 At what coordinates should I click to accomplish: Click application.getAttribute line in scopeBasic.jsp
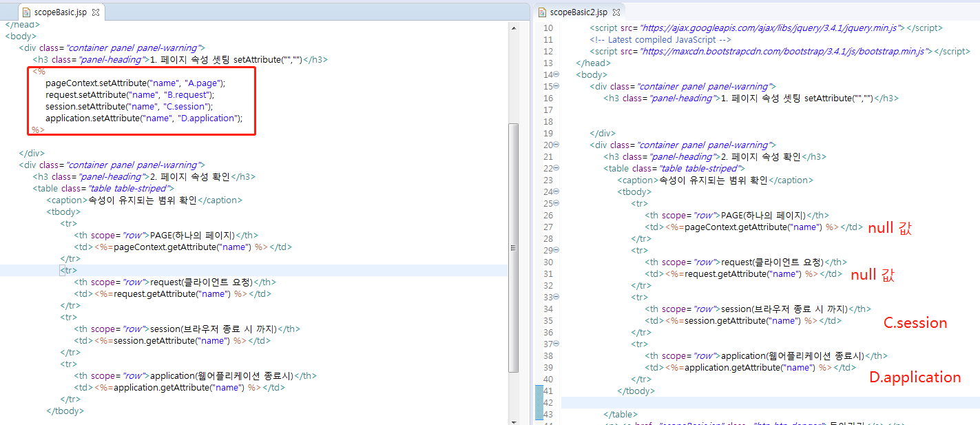(x=180, y=387)
